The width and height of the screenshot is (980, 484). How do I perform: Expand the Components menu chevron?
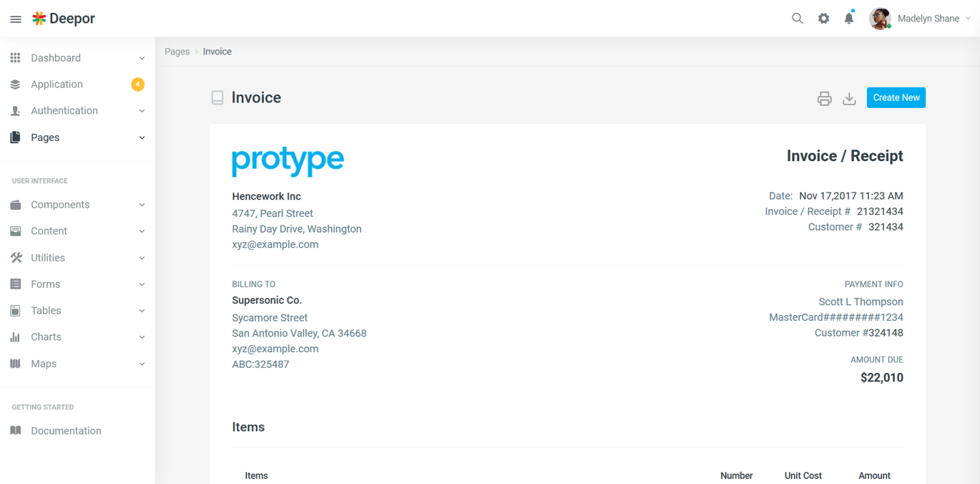pyautogui.click(x=142, y=205)
